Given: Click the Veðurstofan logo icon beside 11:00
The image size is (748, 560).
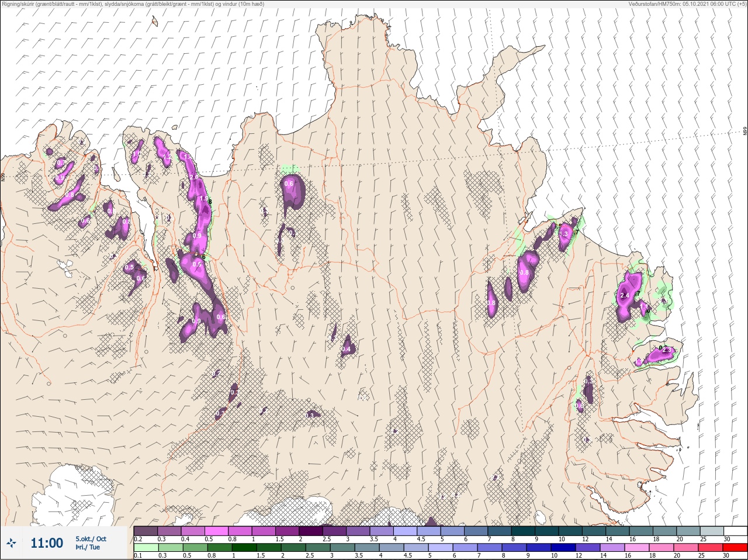Looking at the screenshot, I should 11,543.
